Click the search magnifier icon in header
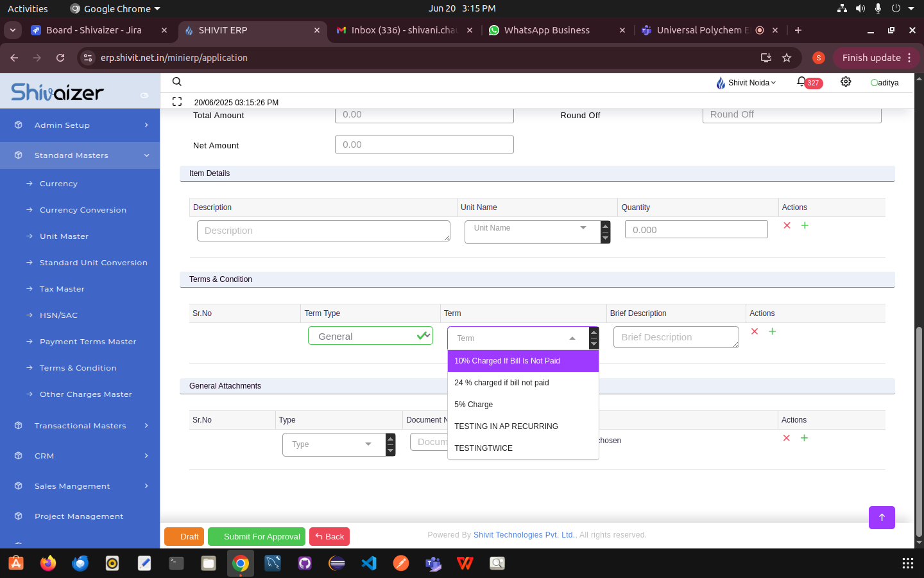924x578 pixels. (x=177, y=82)
